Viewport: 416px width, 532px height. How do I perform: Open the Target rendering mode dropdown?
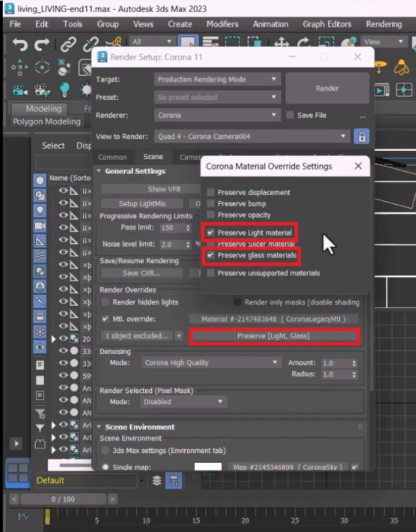[217, 80]
